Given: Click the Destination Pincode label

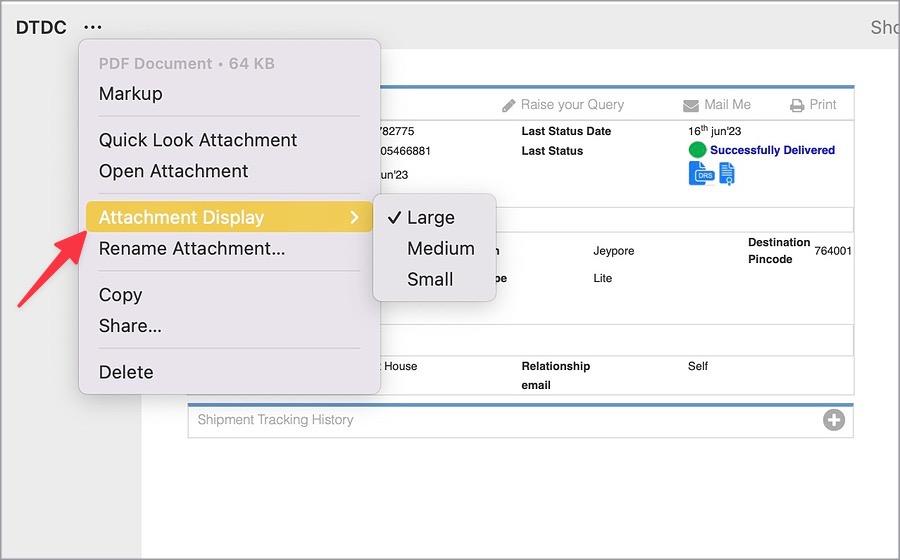Looking at the screenshot, I should pos(779,251).
